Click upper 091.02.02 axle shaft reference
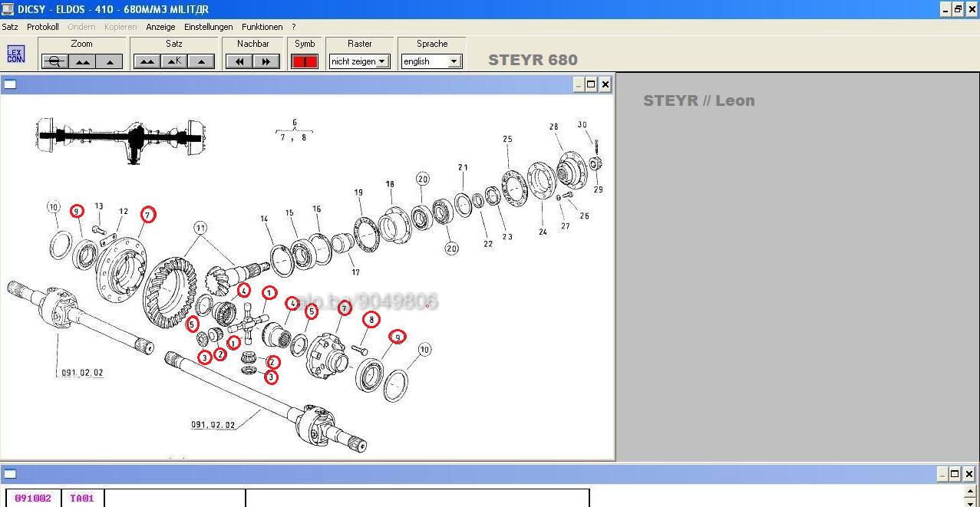Image resolution: width=980 pixels, height=507 pixels. coord(81,373)
